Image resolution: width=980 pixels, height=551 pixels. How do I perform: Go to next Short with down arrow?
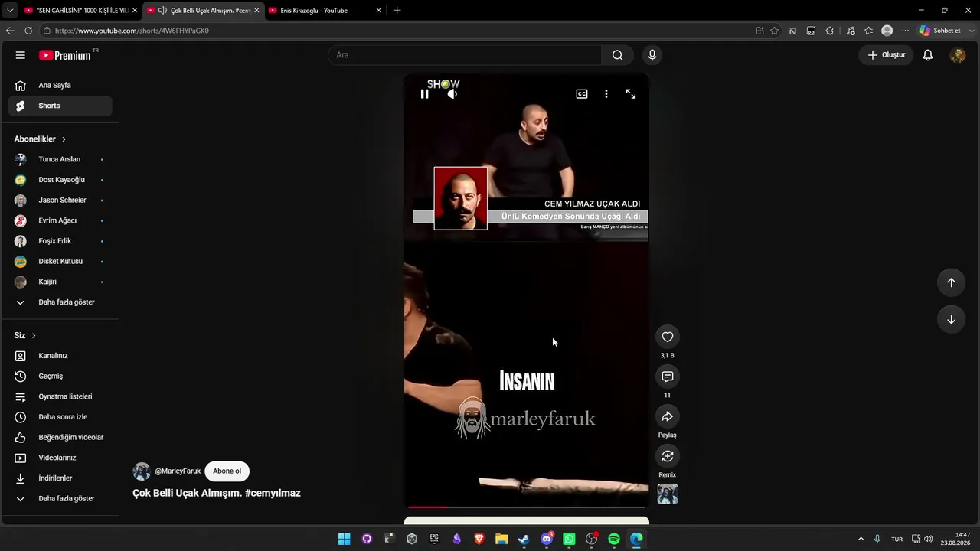(x=951, y=319)
